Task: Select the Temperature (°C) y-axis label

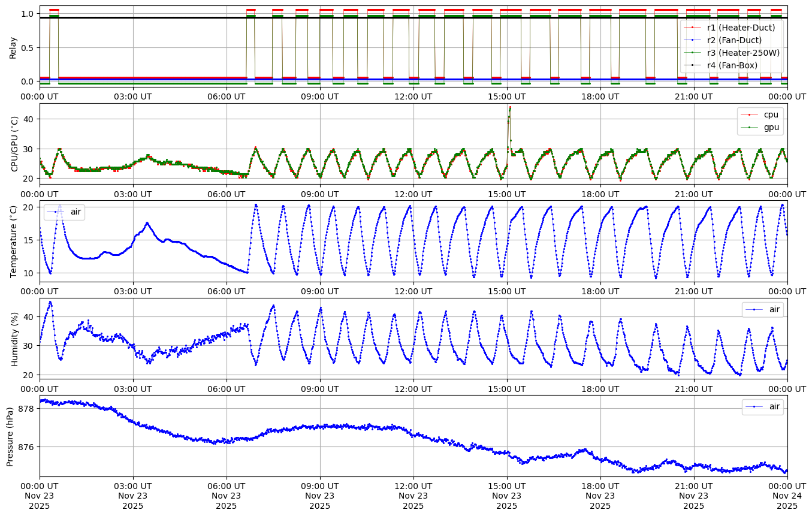Action: click(x=13, y=241)
